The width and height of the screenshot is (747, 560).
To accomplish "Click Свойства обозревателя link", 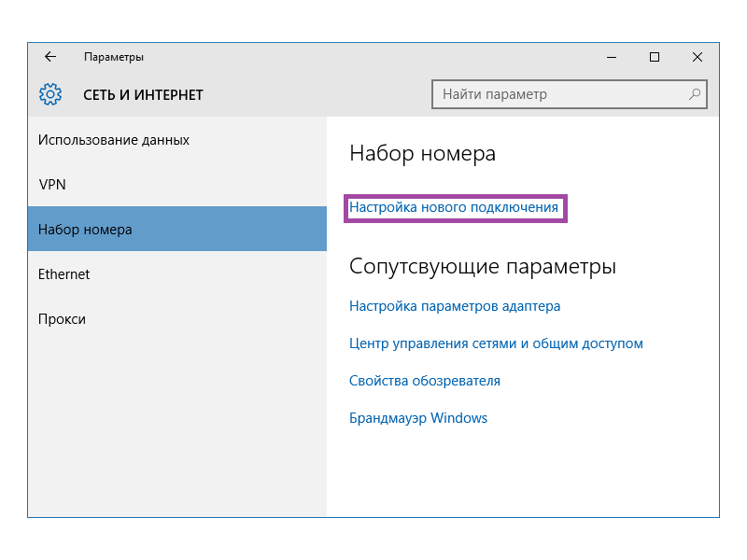I will click(x=425, y=381).
